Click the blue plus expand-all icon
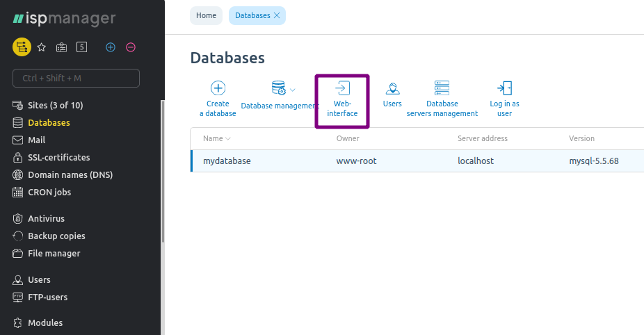644x335 pixels. click(x=111, y=47)
